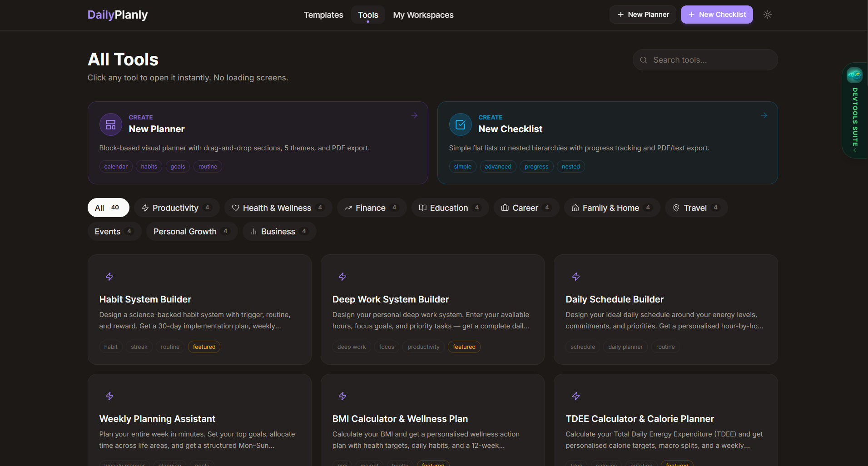Click "Click any tool to open it instantly" text

tap(149, 78)
